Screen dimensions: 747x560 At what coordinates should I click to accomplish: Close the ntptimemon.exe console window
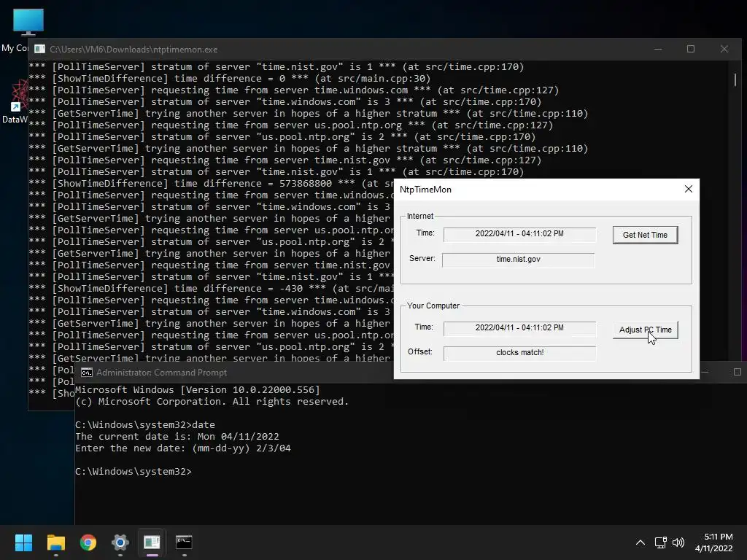tap(724, 49)
